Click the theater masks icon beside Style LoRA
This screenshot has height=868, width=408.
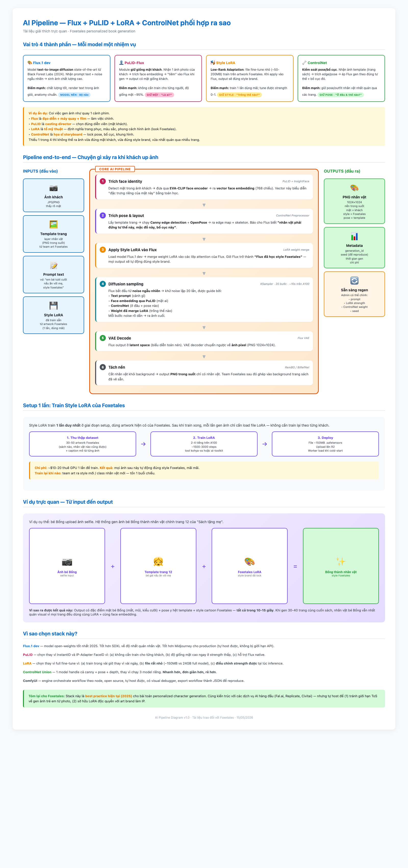[x=213, y=63]
